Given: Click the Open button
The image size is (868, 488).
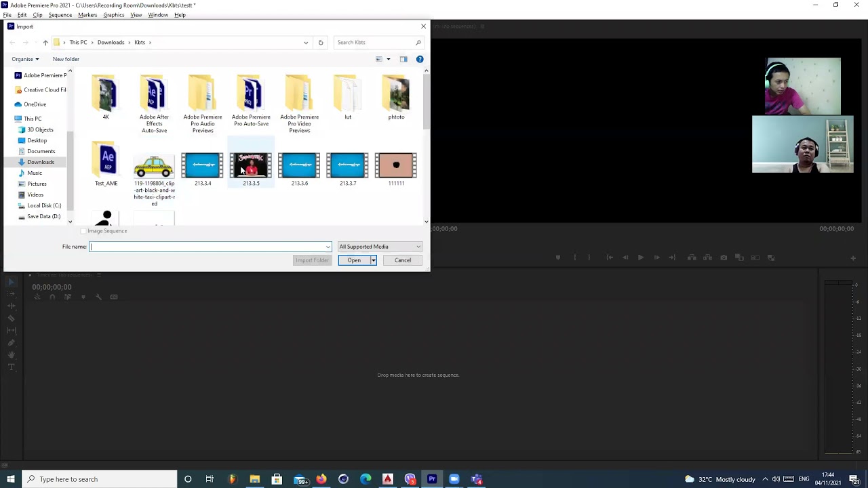Looking at the screenshot, I should (354, 260).
